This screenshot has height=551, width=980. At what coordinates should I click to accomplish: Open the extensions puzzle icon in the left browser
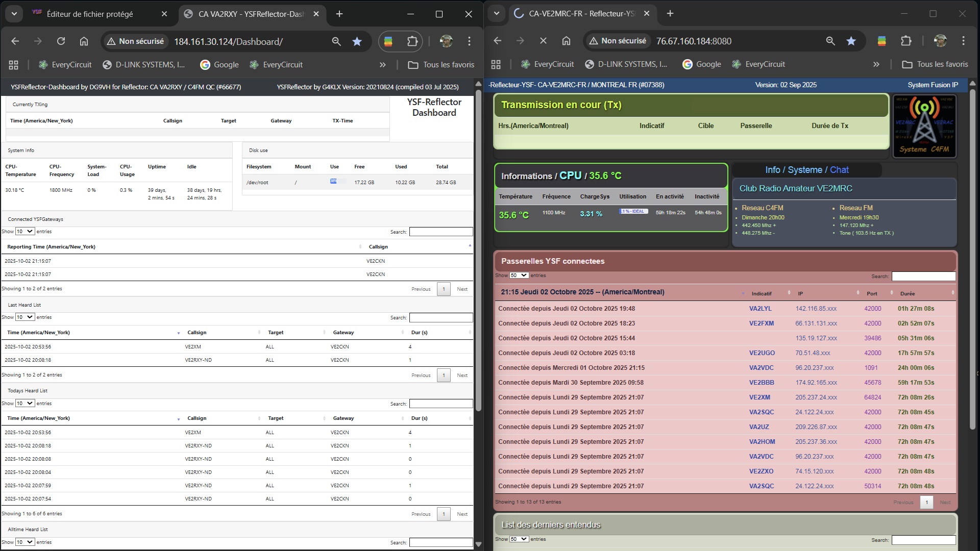tap(412, 41)
